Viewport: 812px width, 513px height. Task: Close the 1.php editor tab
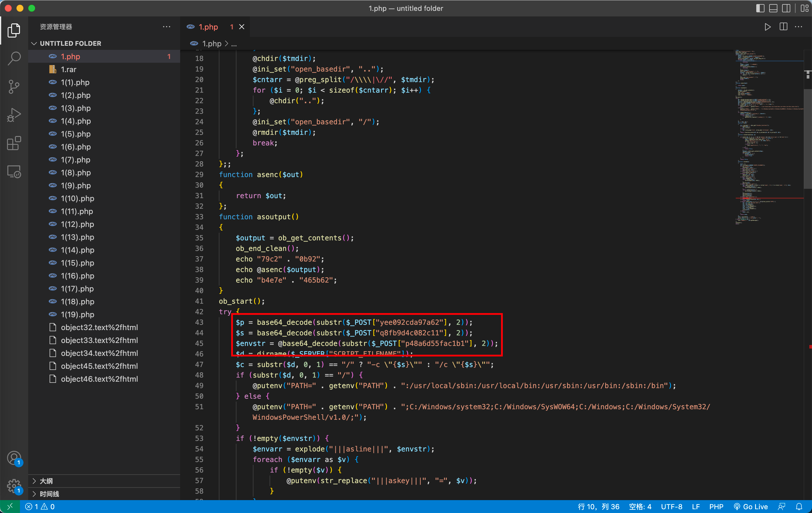(x=242, y=27)
